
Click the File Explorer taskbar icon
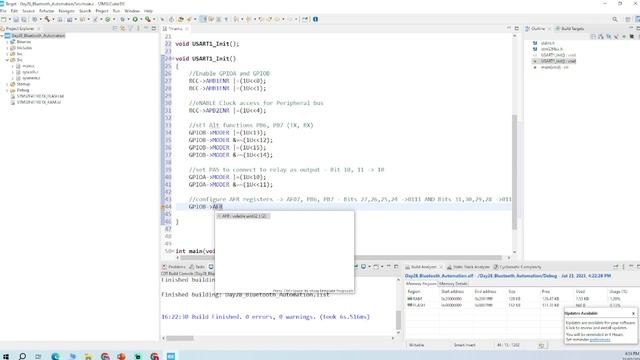pos(88,356)
